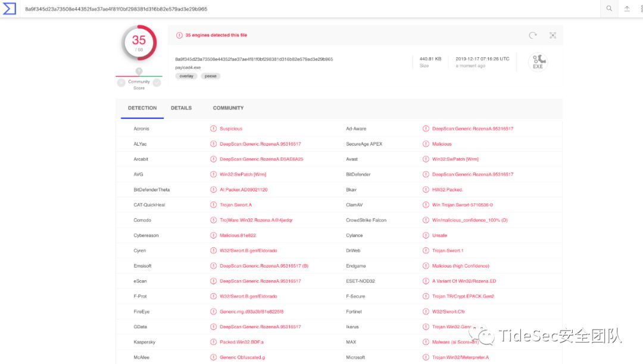Click 'W32/Swrort.C!tr' Fortinet result

[x=449, y=312]
